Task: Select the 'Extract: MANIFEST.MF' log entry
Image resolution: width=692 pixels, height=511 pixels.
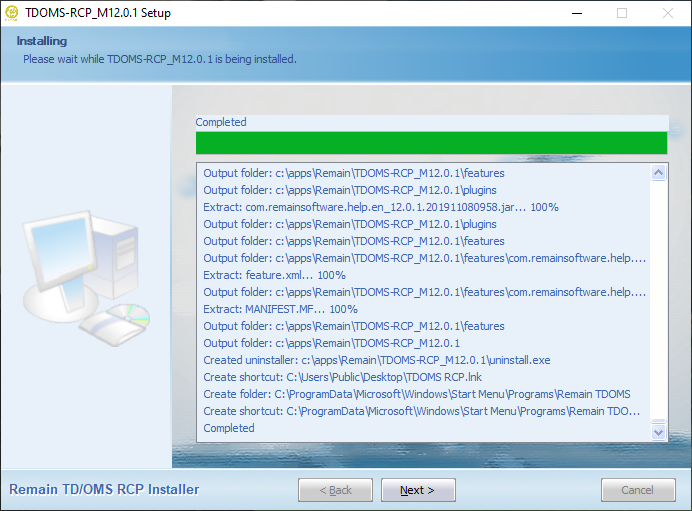Action: click(x=280, y=309)
